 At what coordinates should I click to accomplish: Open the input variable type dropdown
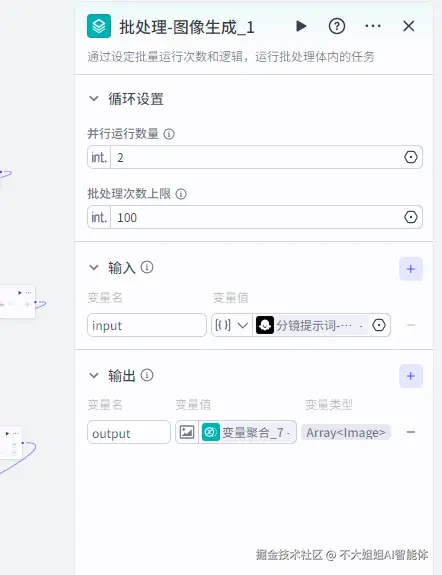(x=232, y=325)
